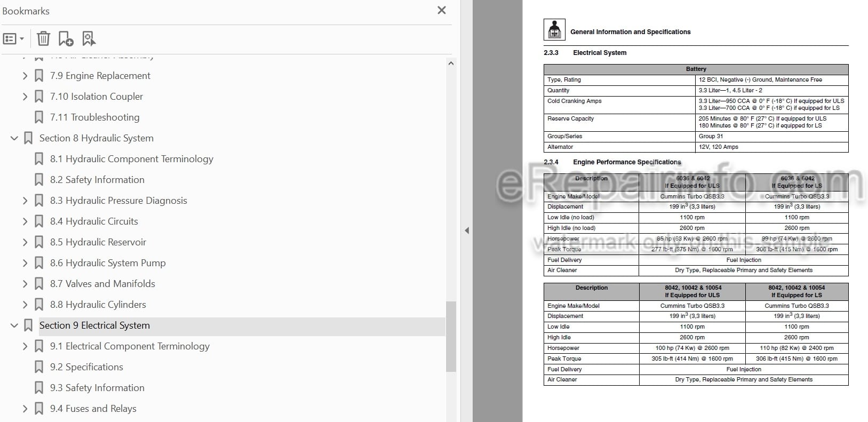Image resolution: width=868 pixels, height=422 pixels.
Task: Go to 8.5 Hydraulic Reservoir
Action: [x=98, y=242]
